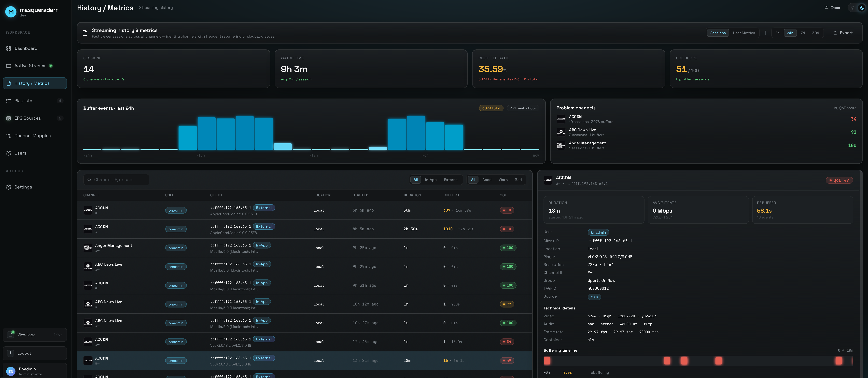
Task: Filter sessions by Good quality
Action: (487, 180)
